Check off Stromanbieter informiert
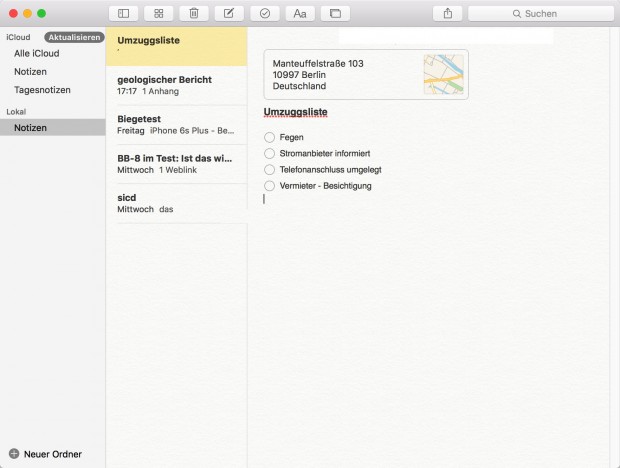This screenshot has width=620, height=468. tap(269, 153)
